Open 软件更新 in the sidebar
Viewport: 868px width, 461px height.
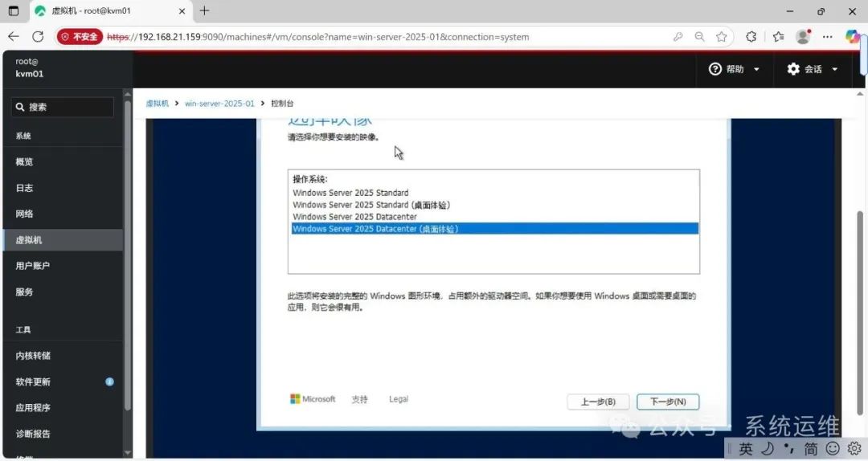(x=63, y=381)
